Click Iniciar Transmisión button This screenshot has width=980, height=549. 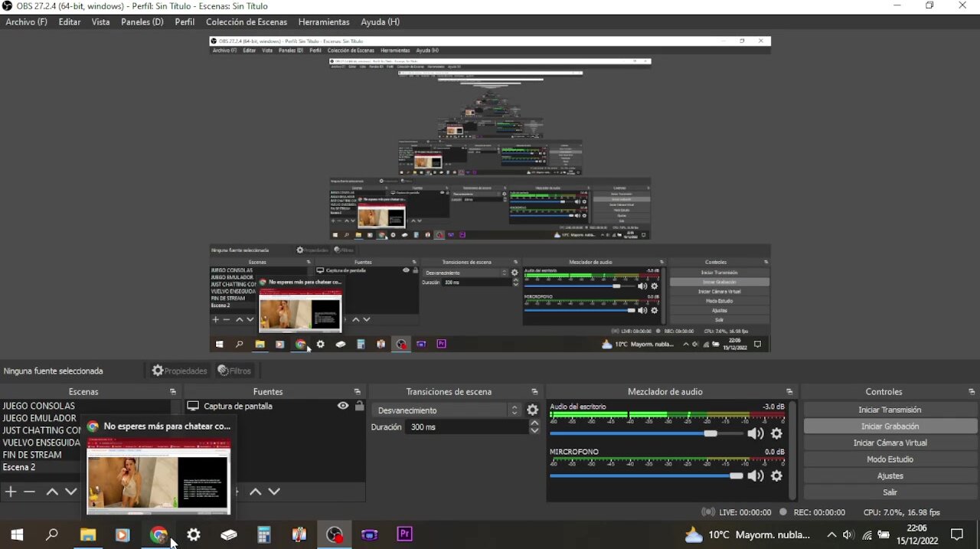(890, 410)
